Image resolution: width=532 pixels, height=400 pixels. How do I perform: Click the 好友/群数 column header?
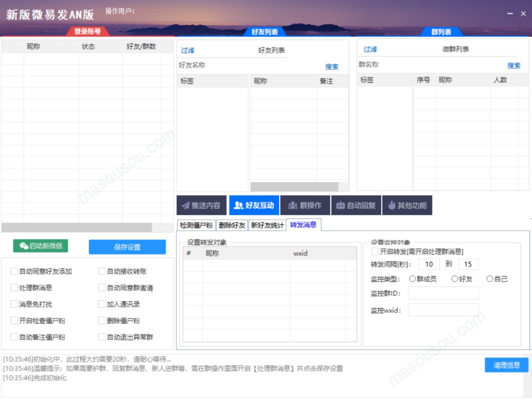141,46
